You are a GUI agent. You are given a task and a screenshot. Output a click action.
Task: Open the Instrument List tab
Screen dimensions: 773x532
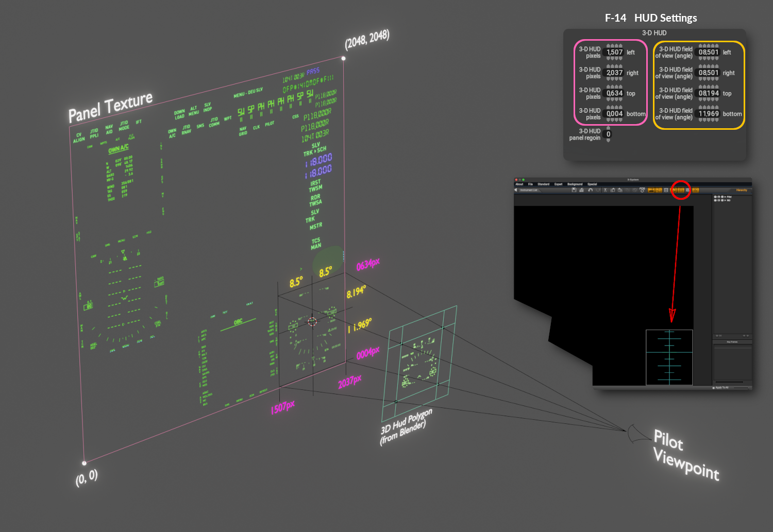click(x=529, y=190)
